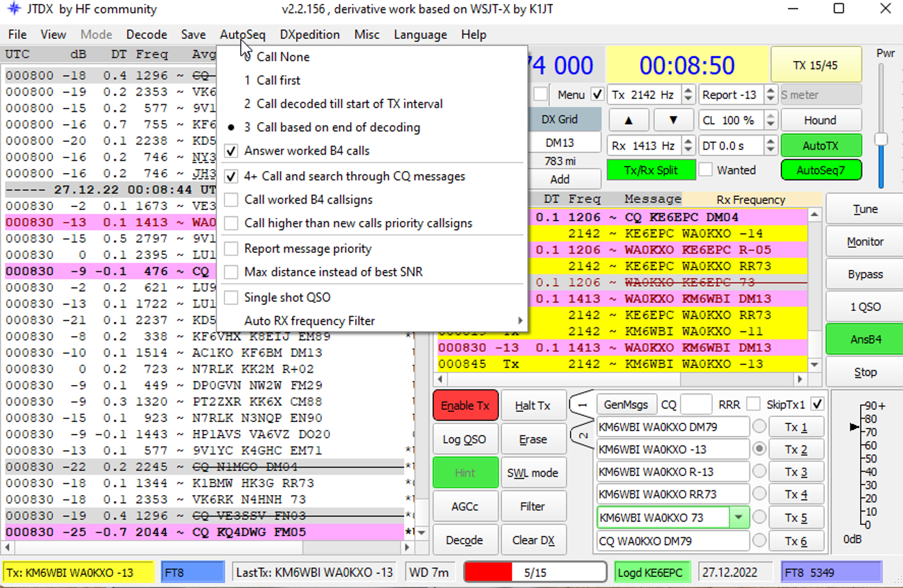Turn on AutoTX
The width and height of the screenshot is (903, 588).
pyautogui.click(x=821, y=145)
